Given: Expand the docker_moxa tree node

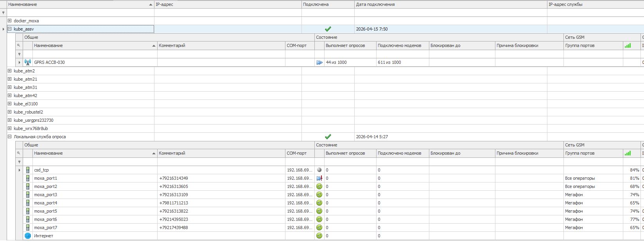Looking at the screenshot, I should coord(10,21).
